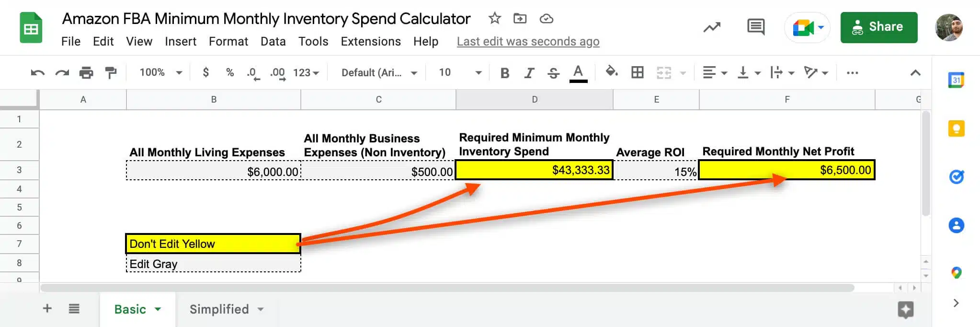This screenshot has width=980, height=327.
Task: Show the all sheets list
Action: (x=74, y=308)
